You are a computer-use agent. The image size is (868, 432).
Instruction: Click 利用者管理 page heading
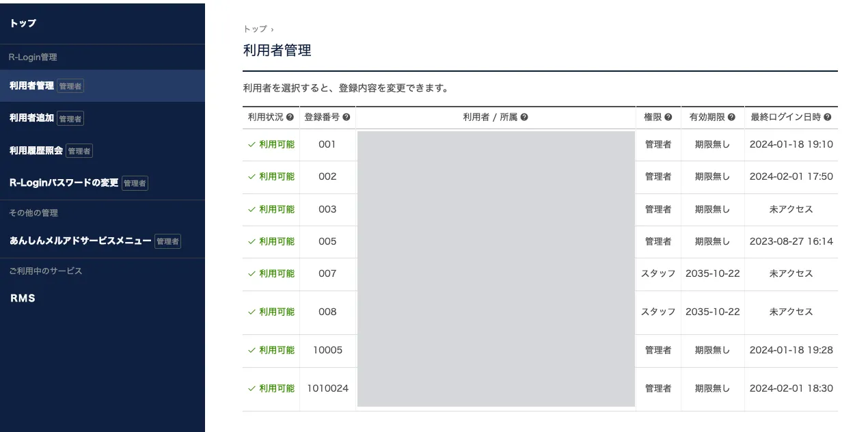coord(277,51)
